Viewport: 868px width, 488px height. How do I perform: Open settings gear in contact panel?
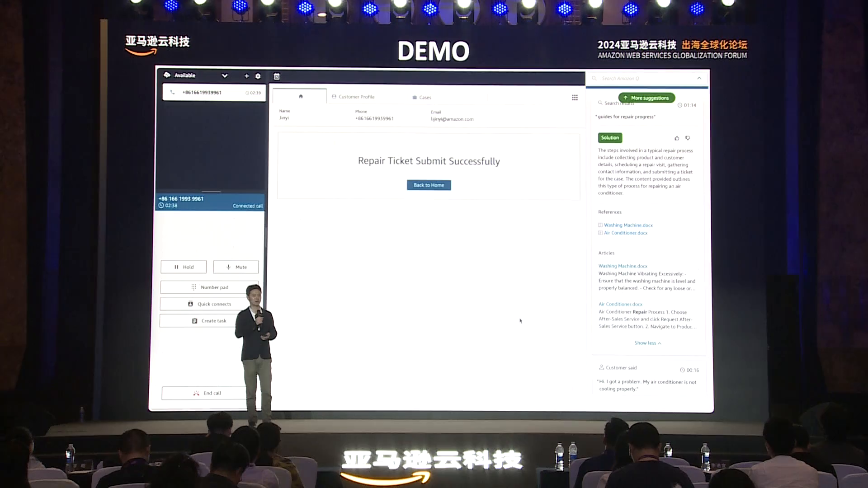click(x=258, y=76)
